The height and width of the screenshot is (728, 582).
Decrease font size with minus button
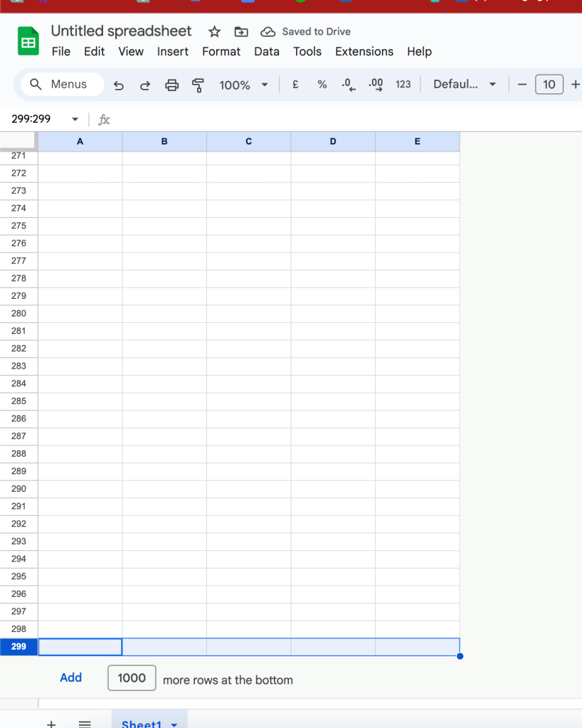pos(522,85)
